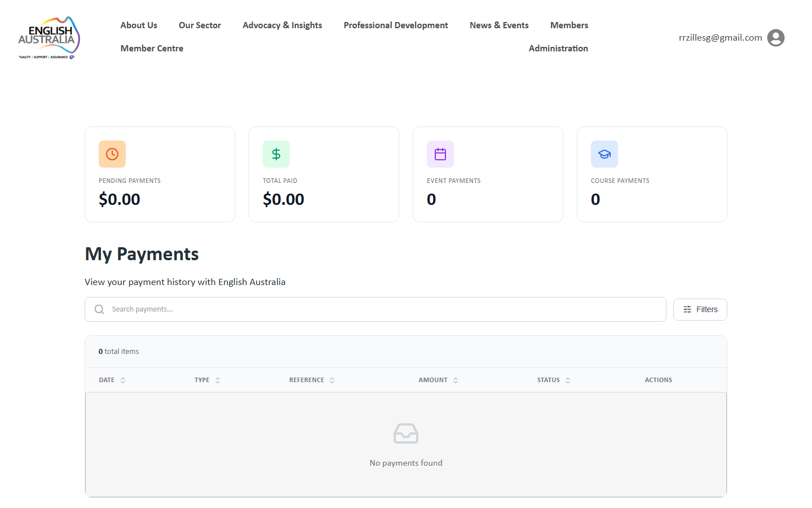Image resolution: width=812 pixels, height=508 pixels.
Task: Click the My Payments heading
Action: (x=142, y=255)
